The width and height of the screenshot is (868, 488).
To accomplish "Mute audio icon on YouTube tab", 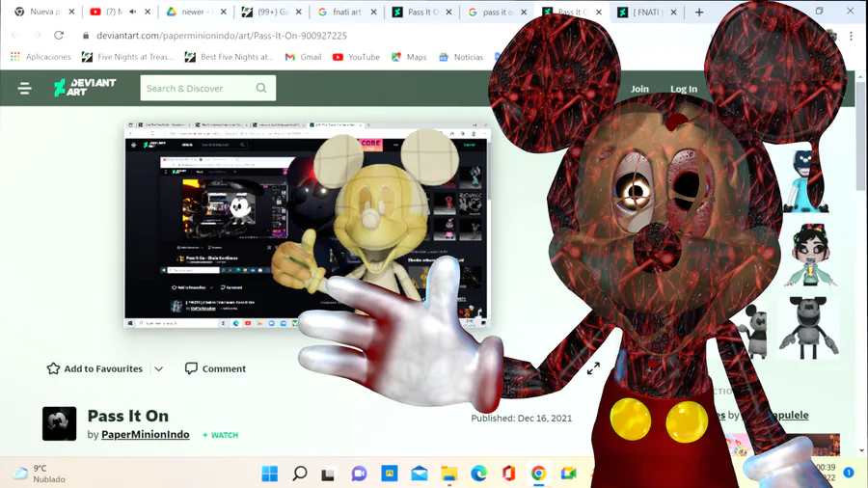I will coord(133,12).
